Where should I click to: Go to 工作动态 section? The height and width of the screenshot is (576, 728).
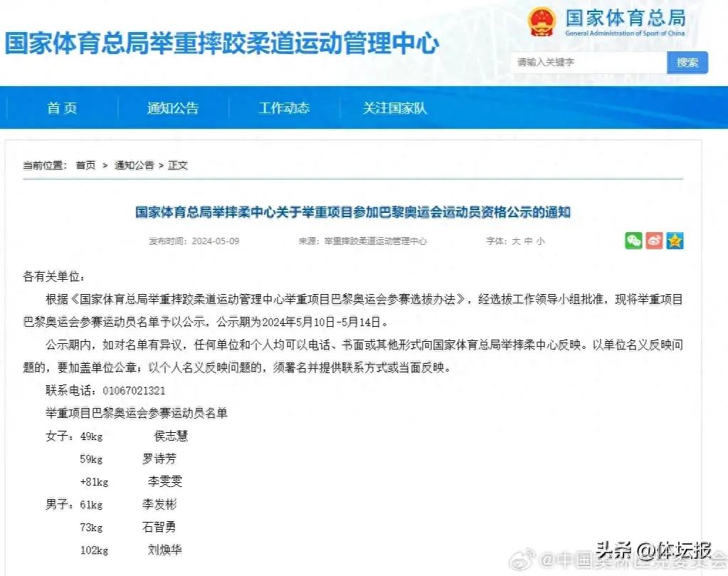click(x=284, y=108)
